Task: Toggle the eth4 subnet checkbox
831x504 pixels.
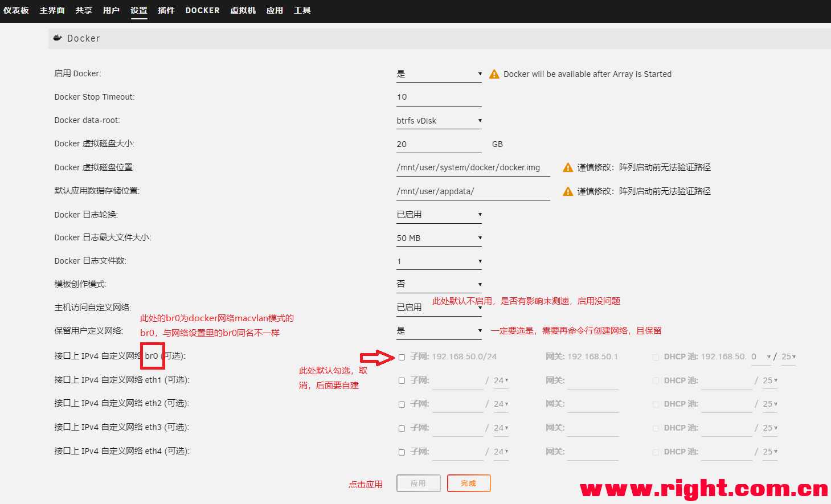Action: point(402,452)
